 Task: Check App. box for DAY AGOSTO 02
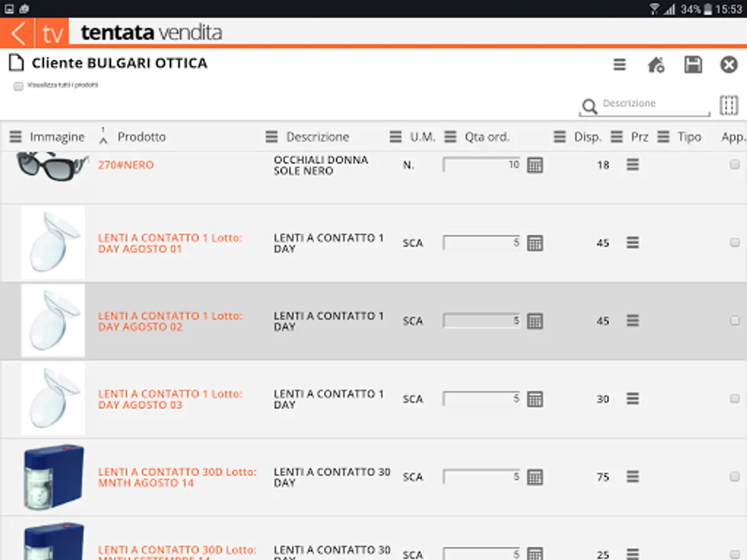click(735, 321)
